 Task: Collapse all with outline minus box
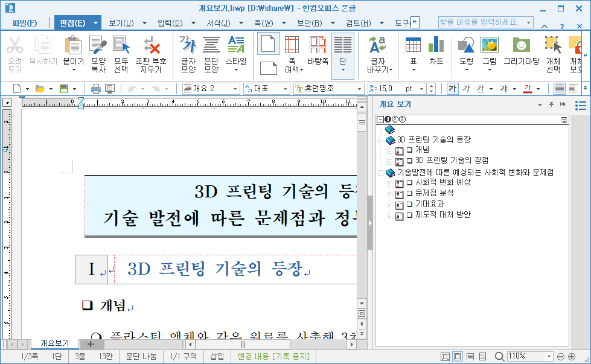pos(380,120)
